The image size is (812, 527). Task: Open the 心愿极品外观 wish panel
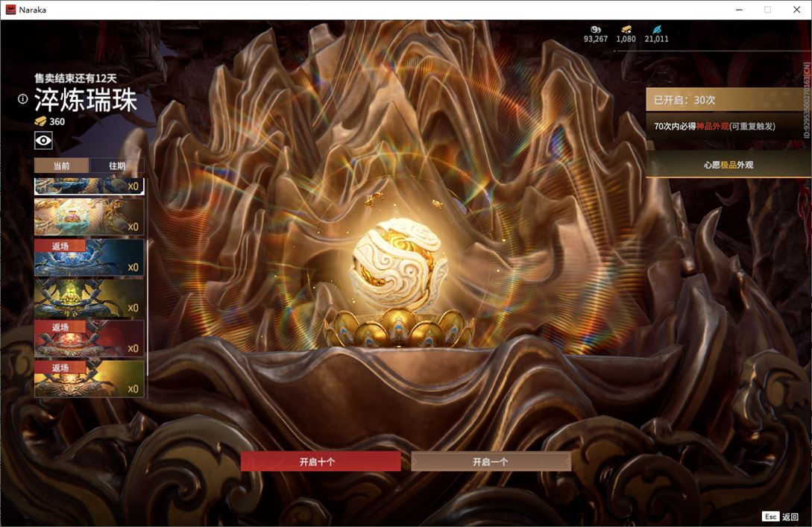click(728, 165)
